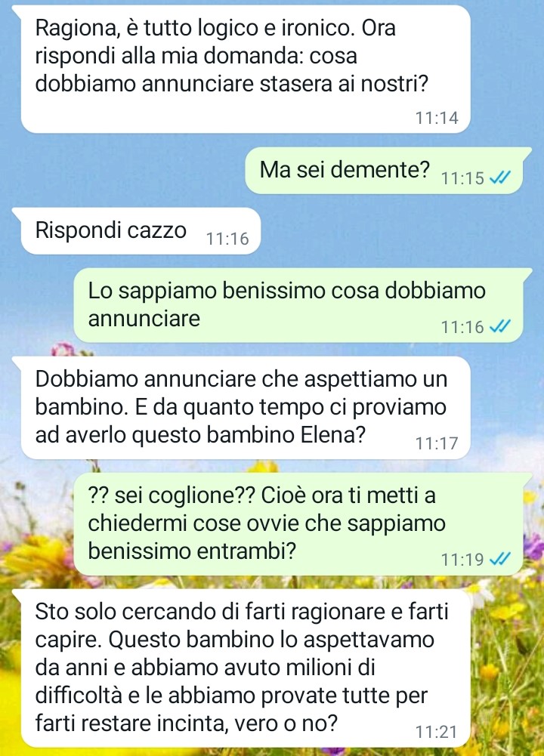Tap the 11:14 timestamp on first message
The width and height of the screenshot is (544, 756).
[x=437, y=118]
